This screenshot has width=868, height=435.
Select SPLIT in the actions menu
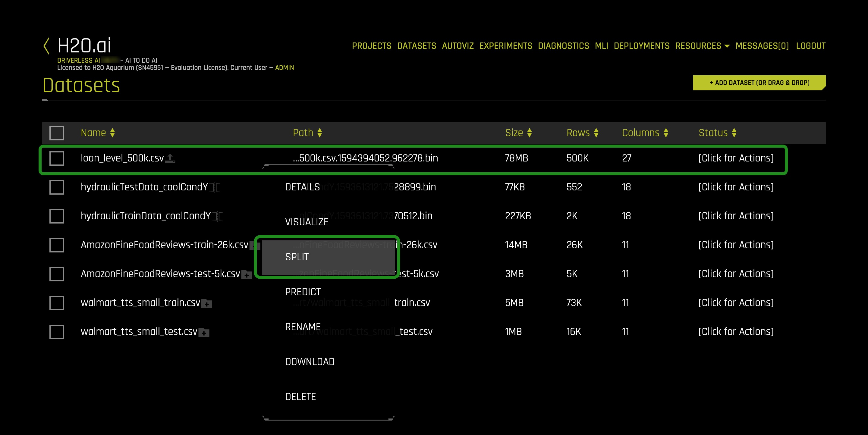coord(329,257)
